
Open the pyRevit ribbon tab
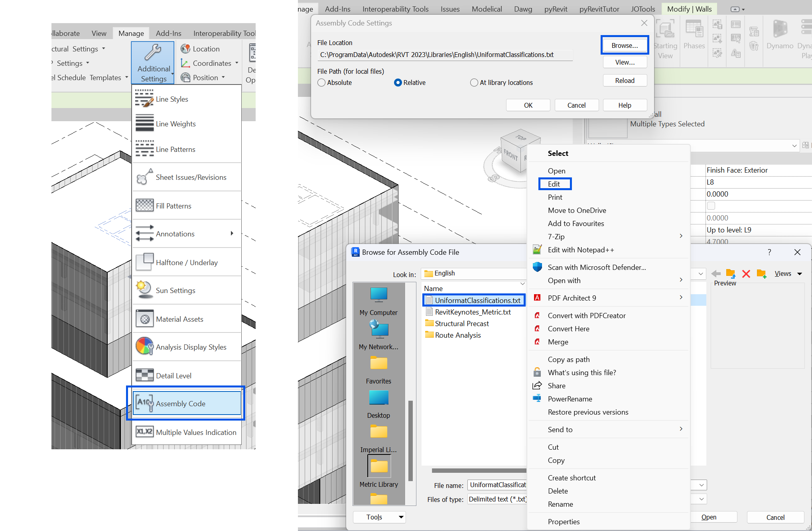[x=556, y=9]
